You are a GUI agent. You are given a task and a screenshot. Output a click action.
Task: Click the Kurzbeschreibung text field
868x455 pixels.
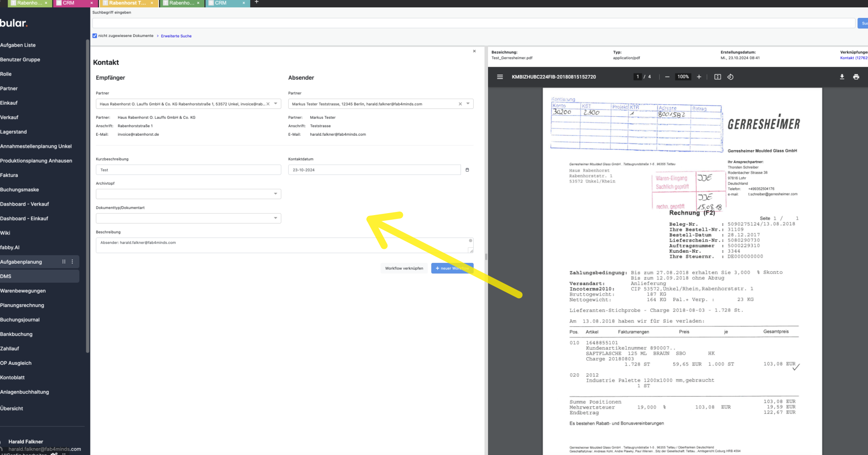(188, 170)
